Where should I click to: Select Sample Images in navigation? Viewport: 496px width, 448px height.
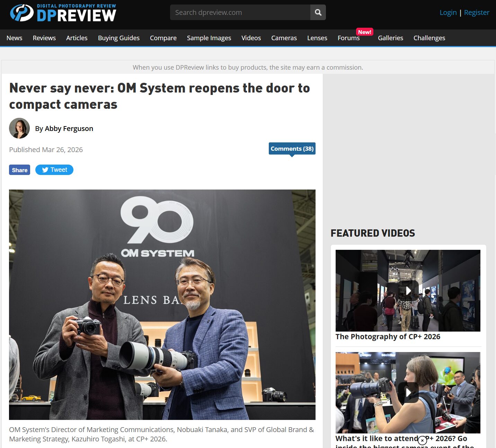pos(209,38)
